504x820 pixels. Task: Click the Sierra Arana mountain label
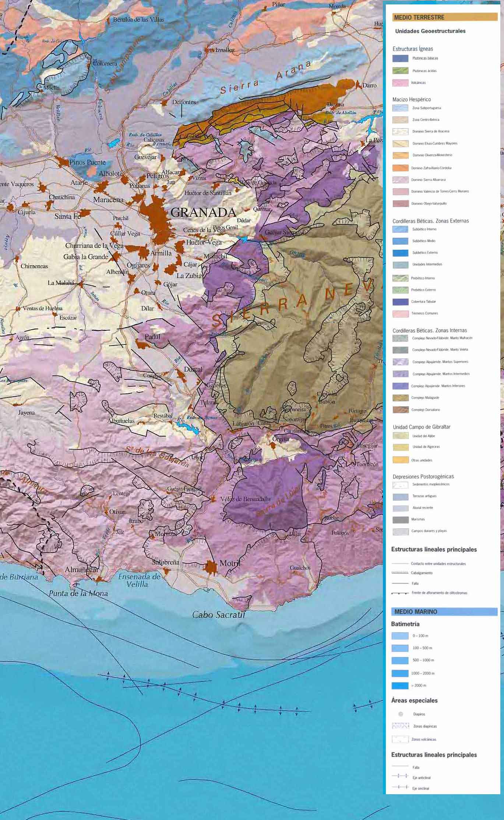265,78
